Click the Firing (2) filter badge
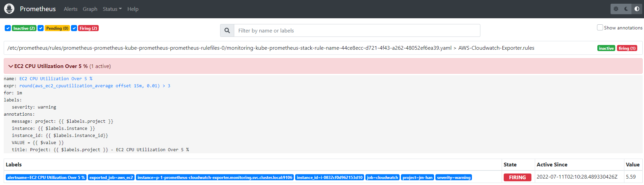This screenshot has height=185, width=644. [x=88, y=28]
